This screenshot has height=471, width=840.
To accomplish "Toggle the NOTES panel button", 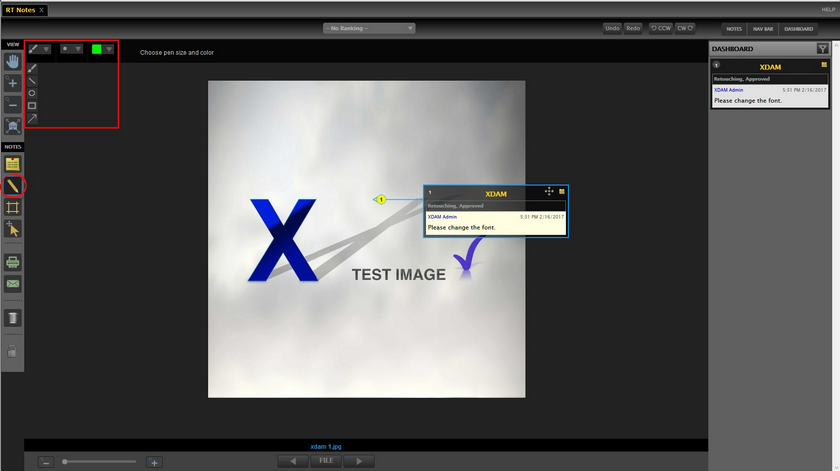I will click(x=733, y=29).
